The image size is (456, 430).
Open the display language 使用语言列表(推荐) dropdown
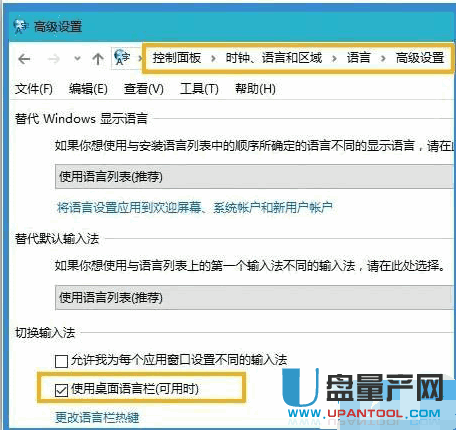[255, 177]
